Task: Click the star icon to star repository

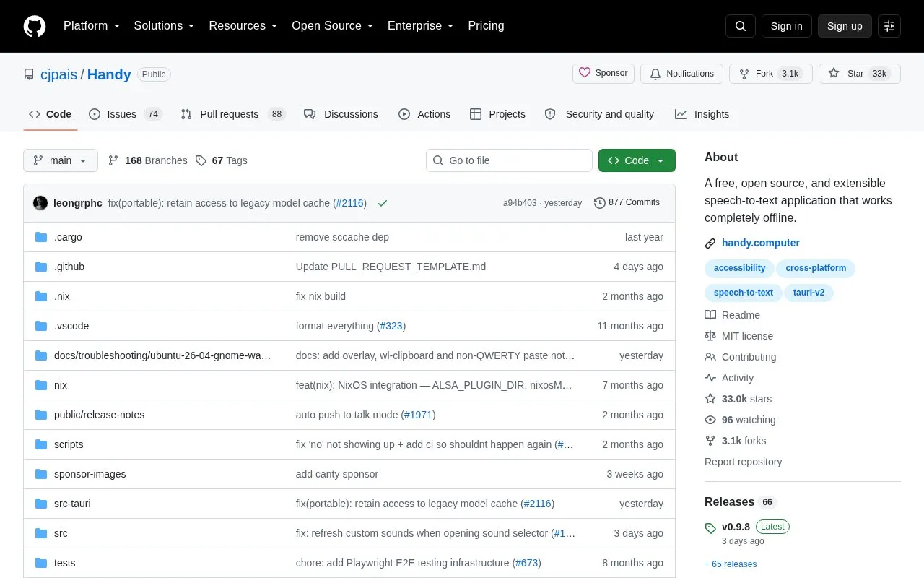Action: 834,73
